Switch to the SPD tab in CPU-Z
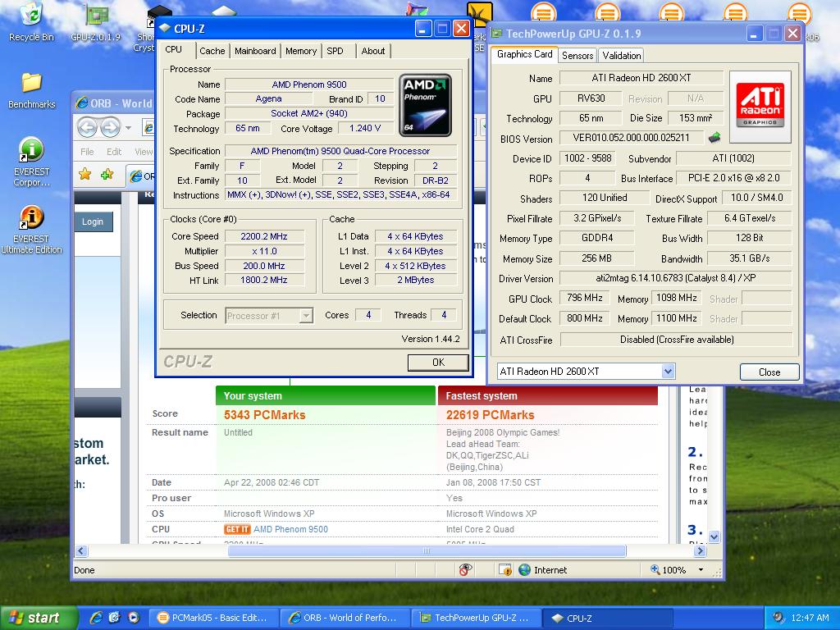 point(335,51)
